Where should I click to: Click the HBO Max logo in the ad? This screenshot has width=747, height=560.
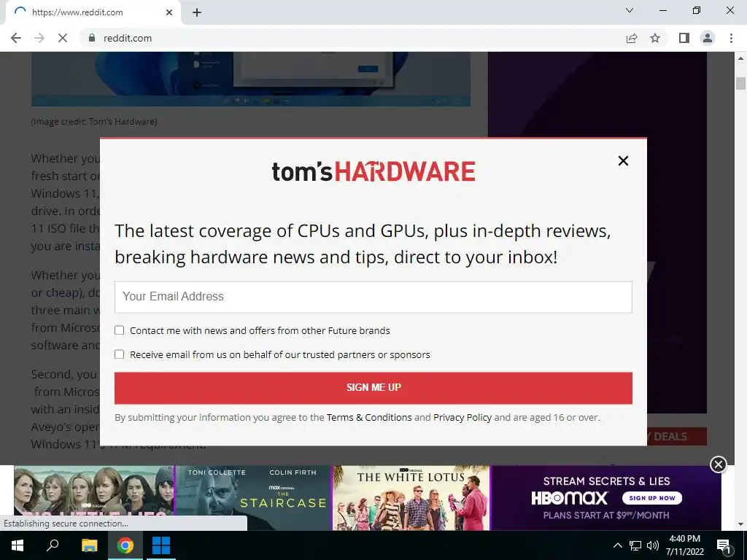(x=570, y=498)
